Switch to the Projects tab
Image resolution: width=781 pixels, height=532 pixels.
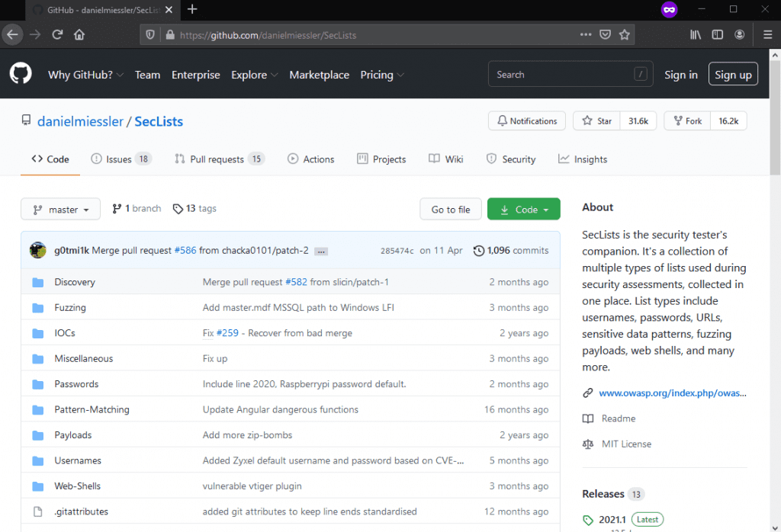coord(381,159)
